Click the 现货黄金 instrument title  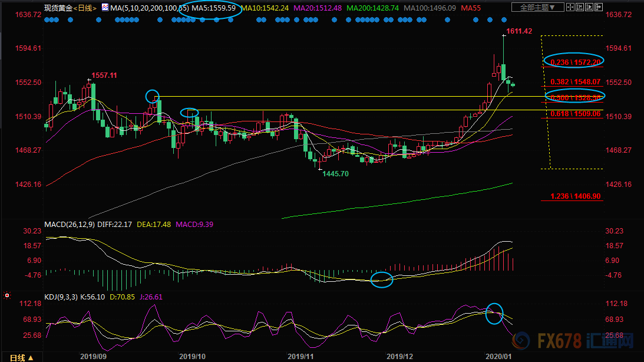click(59, 8)
